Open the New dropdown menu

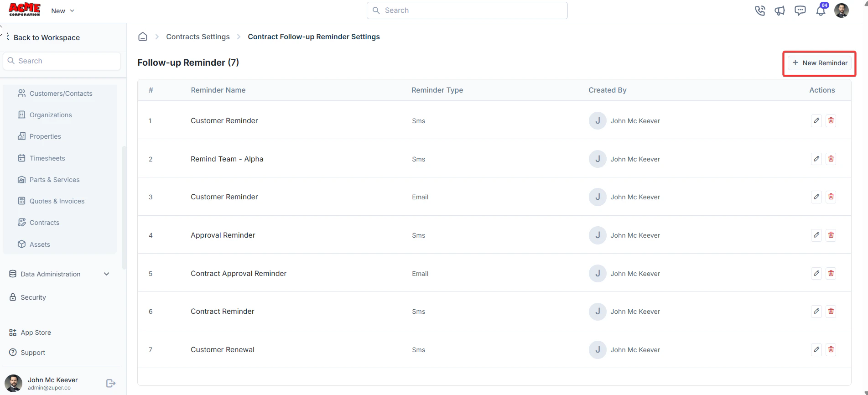click(62, 11)
